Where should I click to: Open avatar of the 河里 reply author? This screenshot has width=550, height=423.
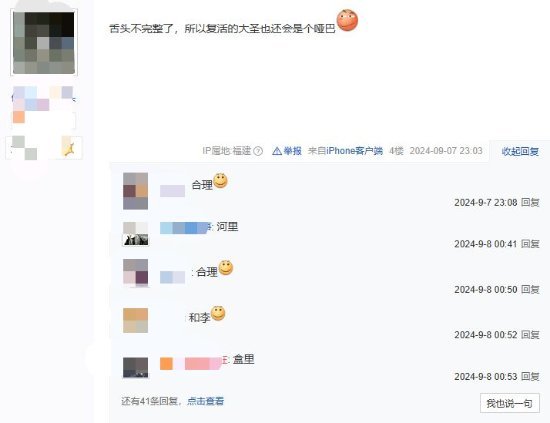[x=135, y=234]
